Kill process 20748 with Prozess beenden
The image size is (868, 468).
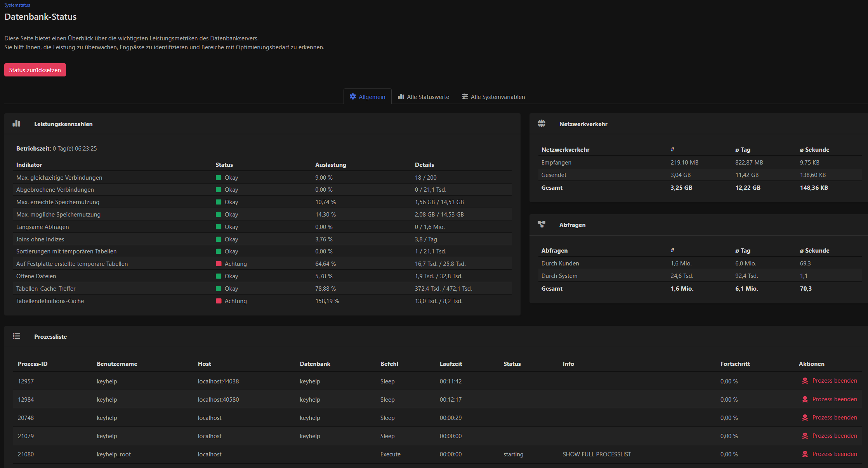click(834, 418)
